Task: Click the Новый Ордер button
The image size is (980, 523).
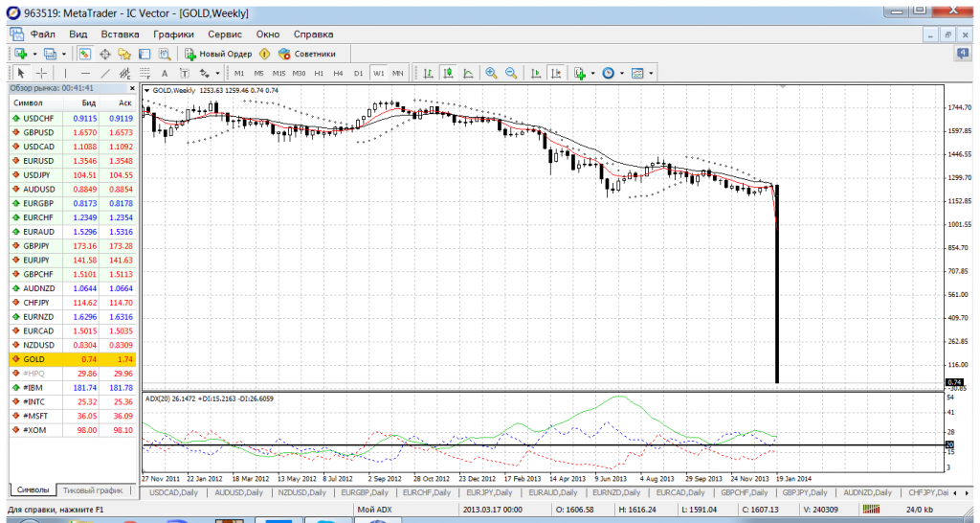Action: click(x=218, y=54)
